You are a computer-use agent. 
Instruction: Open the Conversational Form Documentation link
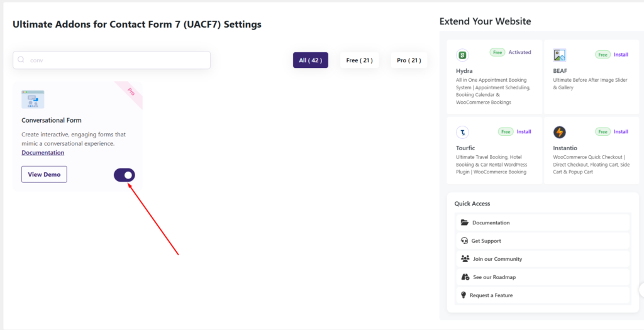(x=43, y=152)
